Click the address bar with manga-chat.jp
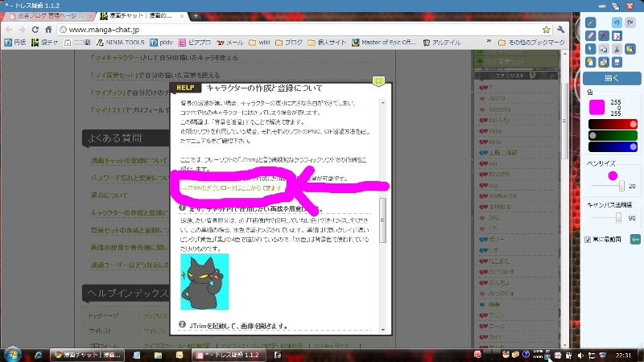This screenshot has height=362, width=644. pyautogui.click(x=304, y=30)
